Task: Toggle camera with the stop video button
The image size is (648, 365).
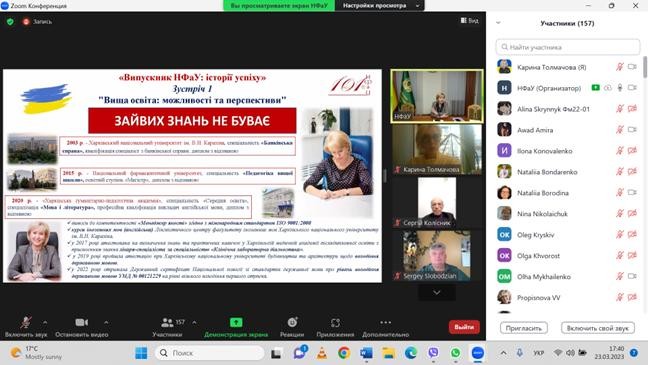Action: 81,322
